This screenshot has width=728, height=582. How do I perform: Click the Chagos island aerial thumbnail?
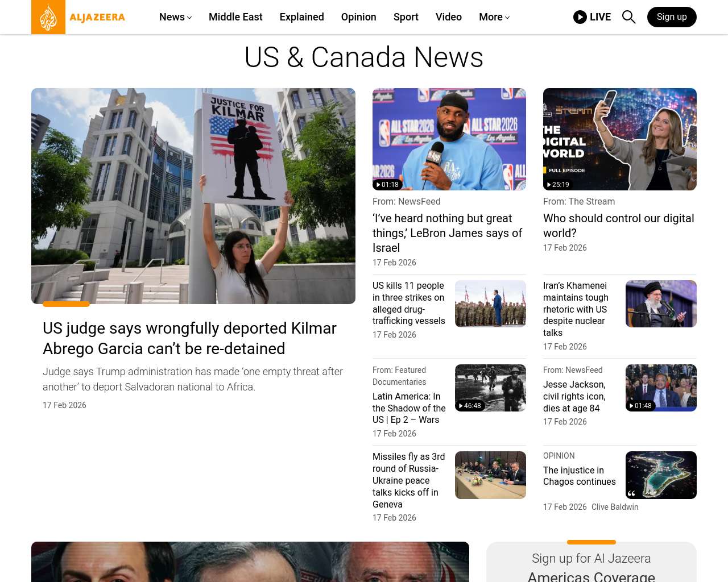click(661, 475)
